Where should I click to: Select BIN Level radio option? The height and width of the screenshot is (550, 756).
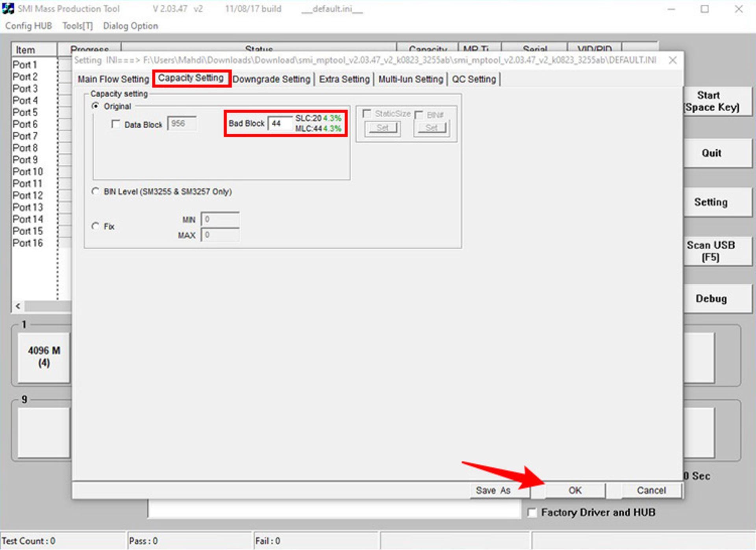[x=95, y=192]
